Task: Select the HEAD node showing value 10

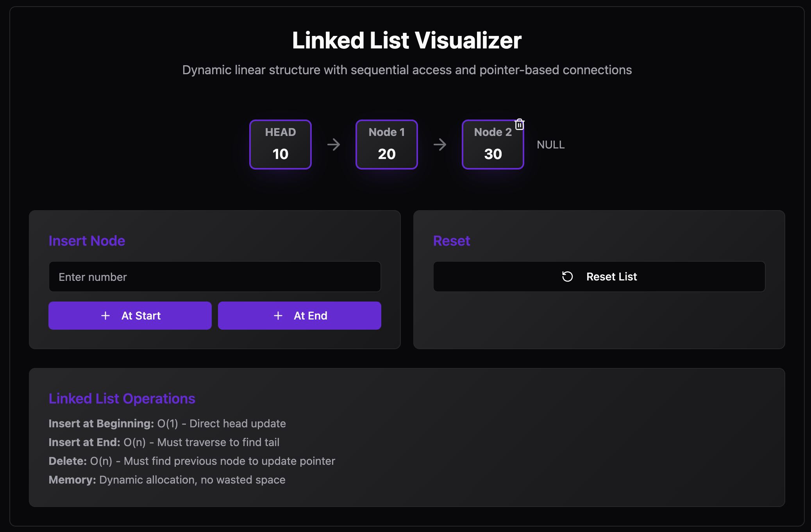Action: click(x=280, y=144)
